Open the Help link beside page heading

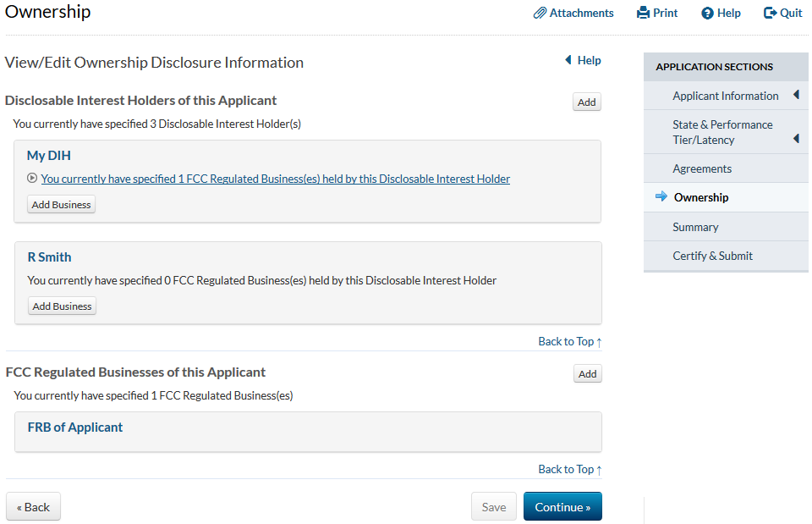pyautogui.click(x=583, y=61)
